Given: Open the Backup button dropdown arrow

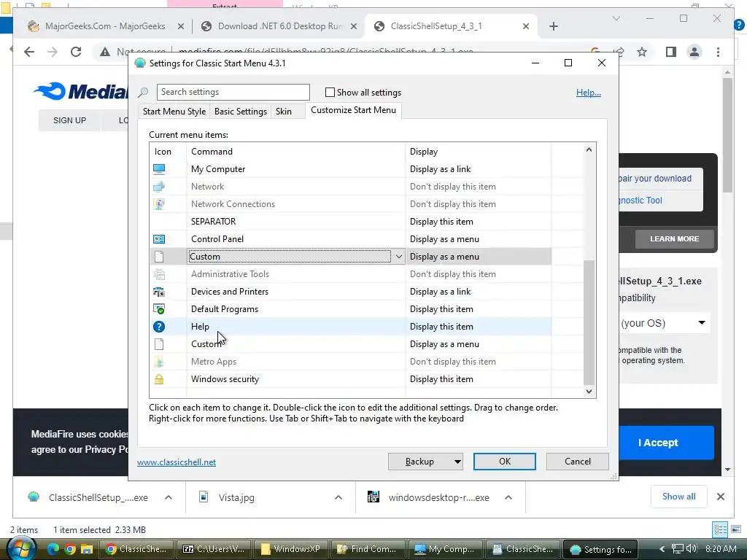Looking at the screenshot, I should [457, 462].
